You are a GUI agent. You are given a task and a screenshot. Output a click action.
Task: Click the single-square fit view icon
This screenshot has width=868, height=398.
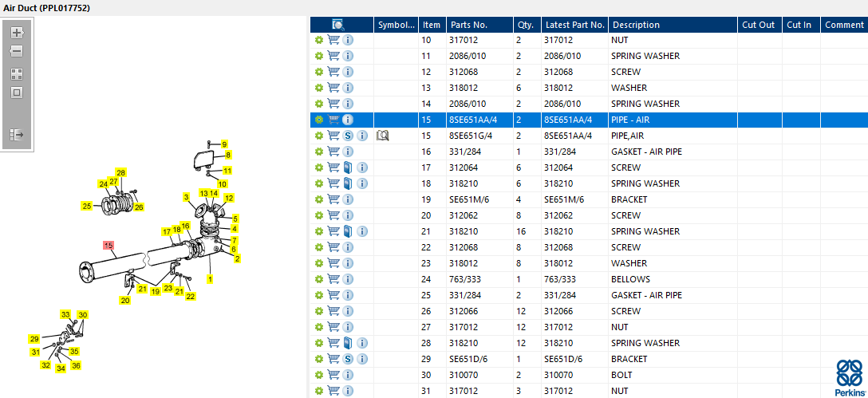[18, 93]
